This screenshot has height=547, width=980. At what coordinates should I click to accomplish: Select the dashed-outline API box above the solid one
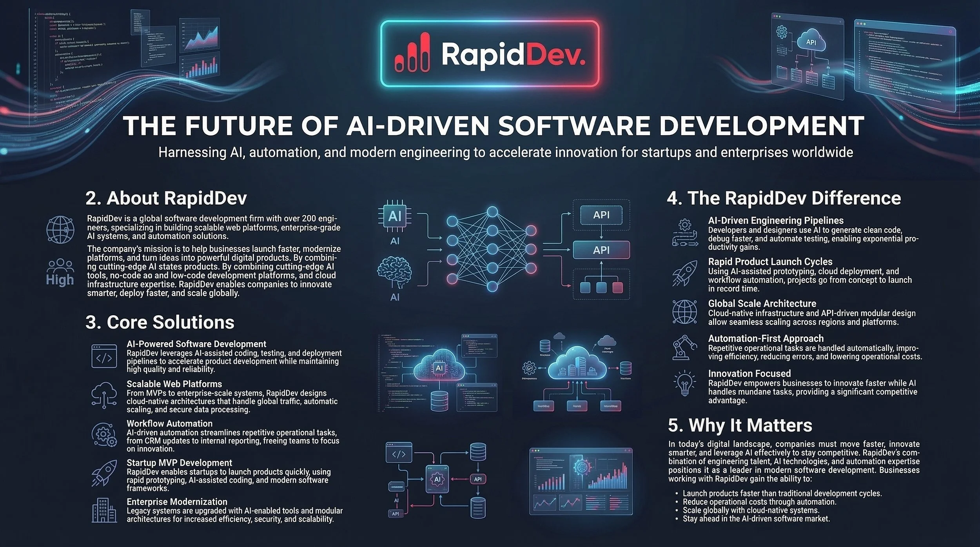click(601, 215)
